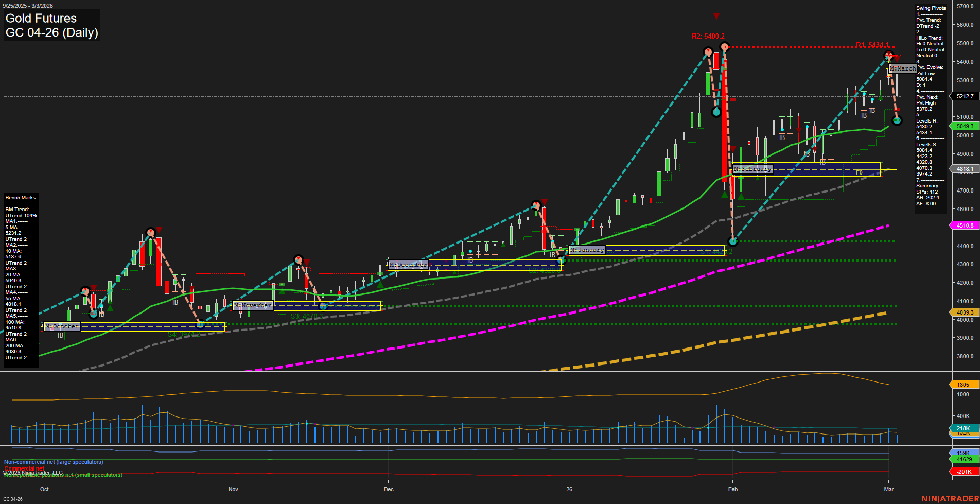Viewport: 980px width, 504px height.
Task: Click the Commercial net legend label
Action: (x=23, y=469)
